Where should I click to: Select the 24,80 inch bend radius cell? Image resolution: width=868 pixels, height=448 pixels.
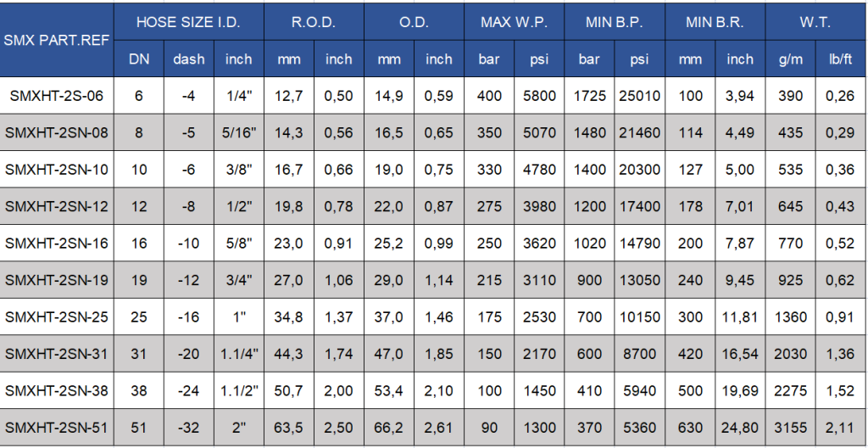click(740, 428)
